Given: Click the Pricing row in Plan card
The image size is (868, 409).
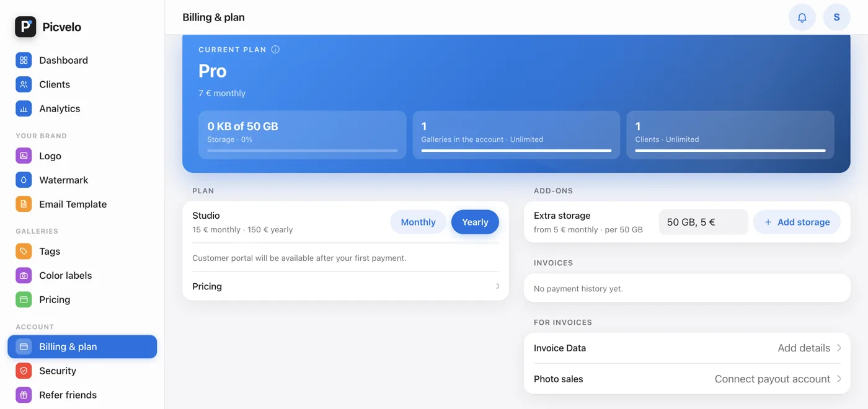Looking at the screenshot, I should [x=345, y=286].
